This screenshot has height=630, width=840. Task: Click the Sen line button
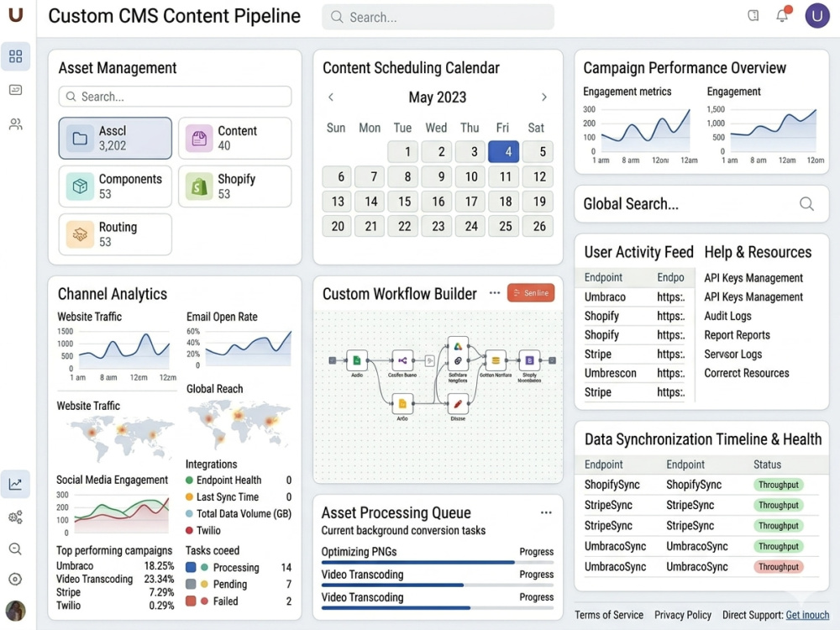click(x=531, y=293)
